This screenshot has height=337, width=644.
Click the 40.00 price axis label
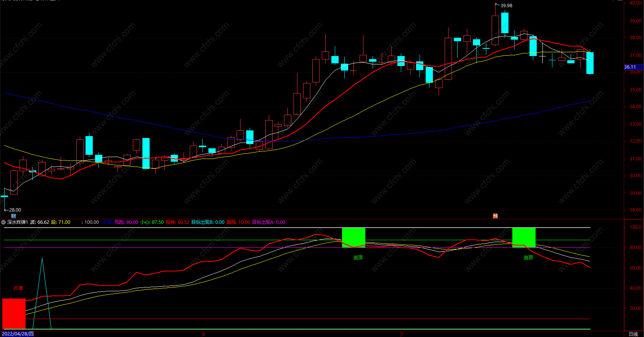tap(636, 3)
